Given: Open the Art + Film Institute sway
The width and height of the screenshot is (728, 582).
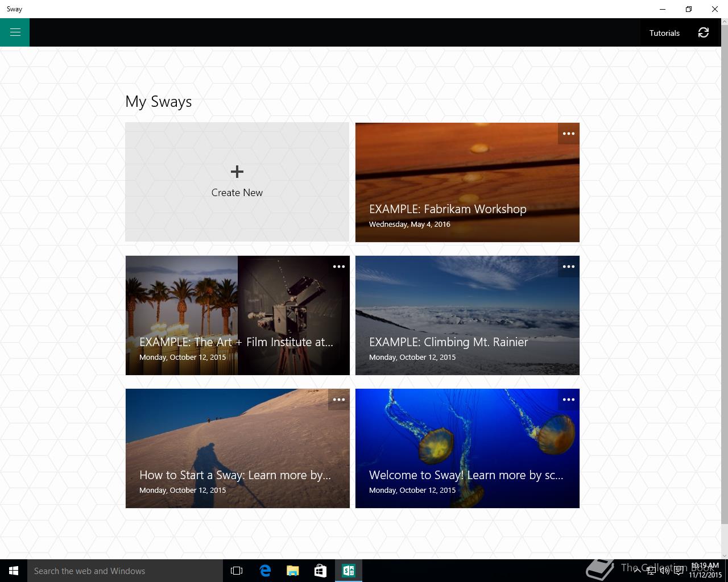Looking at the screenshot, I should click(x=238, y=315).
